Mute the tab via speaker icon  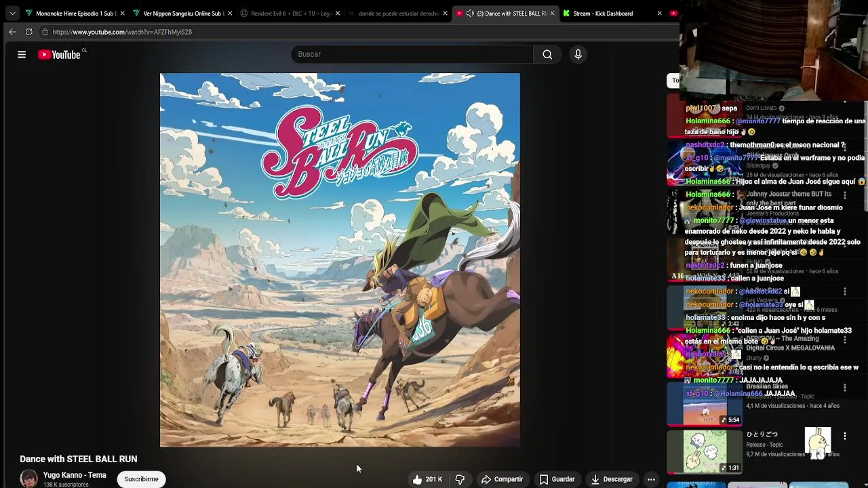tap(470, 13)
